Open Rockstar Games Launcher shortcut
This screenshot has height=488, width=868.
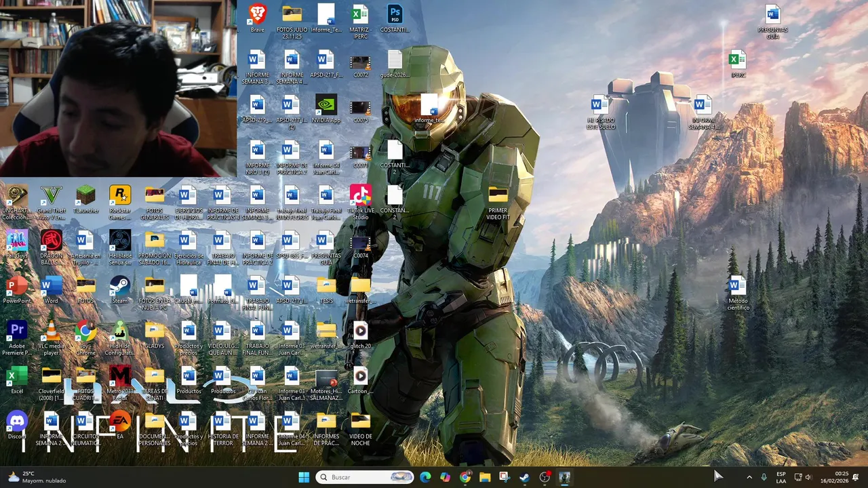[x=120, y=203]
